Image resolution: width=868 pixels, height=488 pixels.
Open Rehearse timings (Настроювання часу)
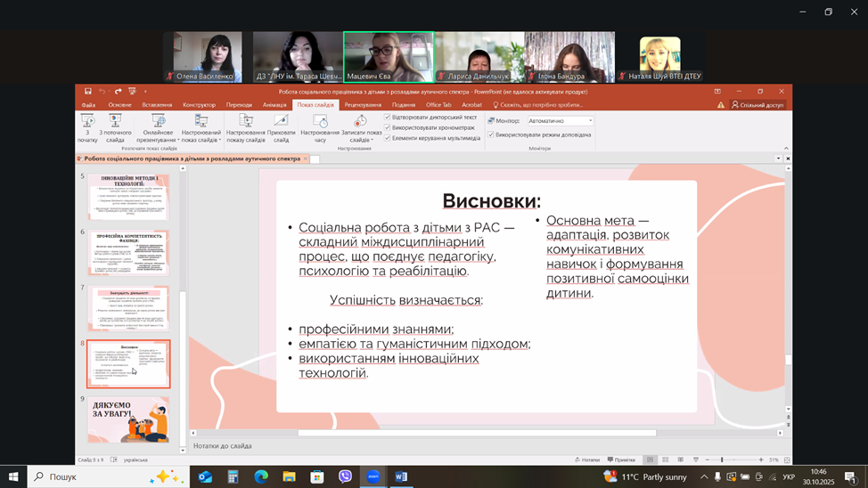click(320, 126)
